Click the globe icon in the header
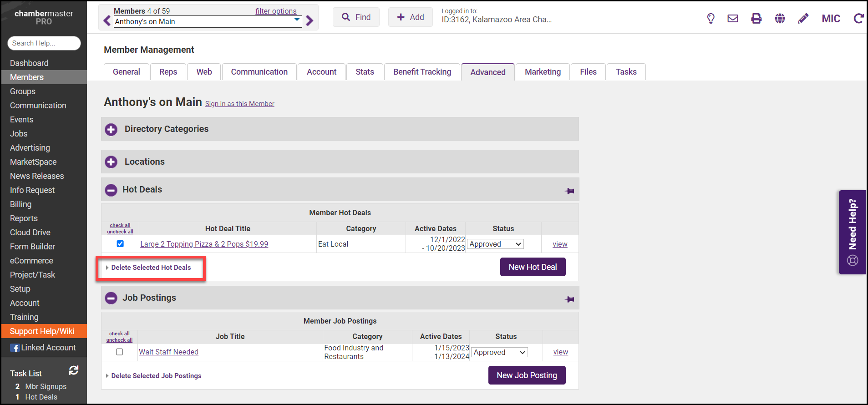The height and width of the screenshot is (405, 868). coord(780,18)
